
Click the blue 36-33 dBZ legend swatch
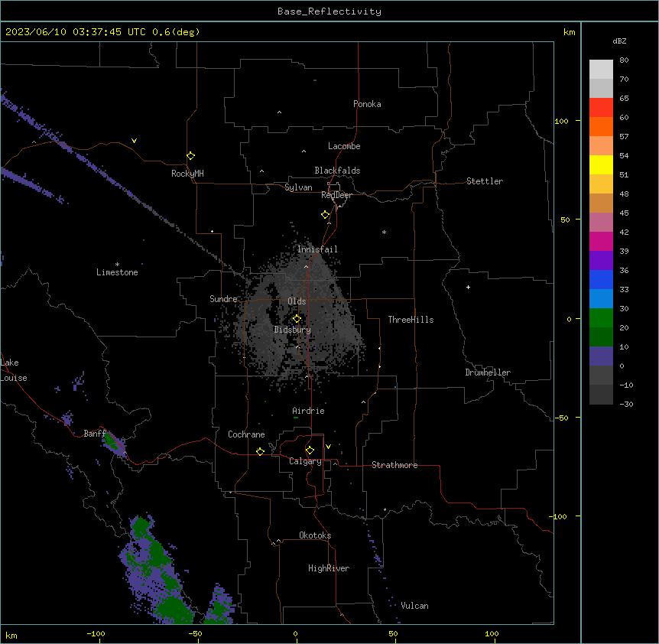[601, 279]
